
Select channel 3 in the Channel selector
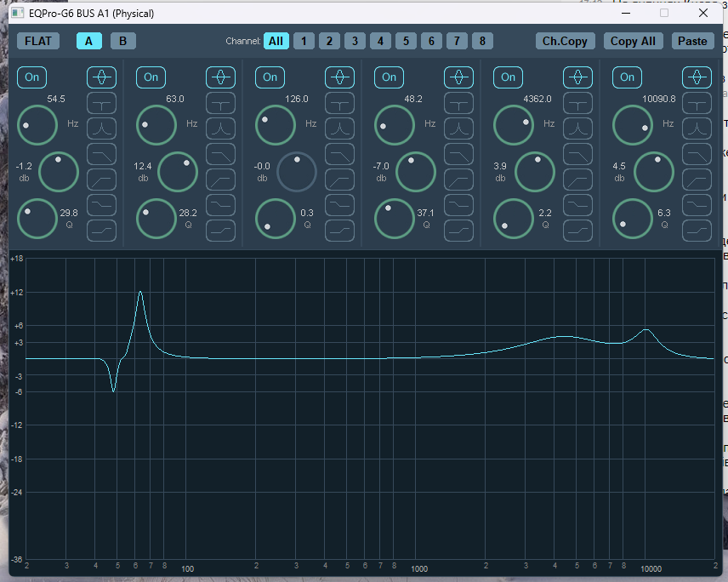click(x=355, y=41)
